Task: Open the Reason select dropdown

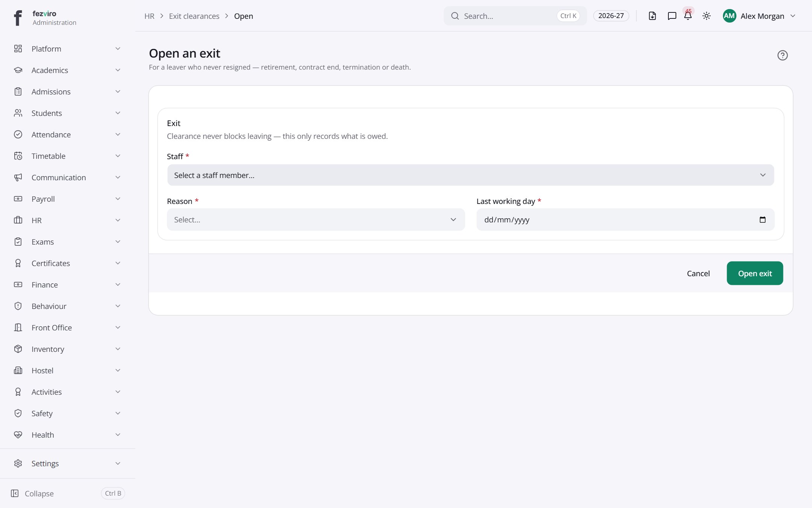Action: click(316, 220)
